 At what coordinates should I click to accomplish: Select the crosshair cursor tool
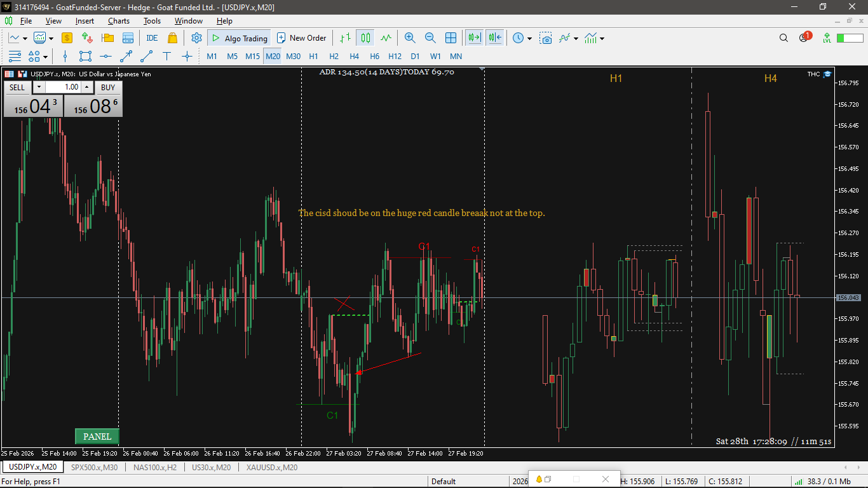(x=187, y=57)
